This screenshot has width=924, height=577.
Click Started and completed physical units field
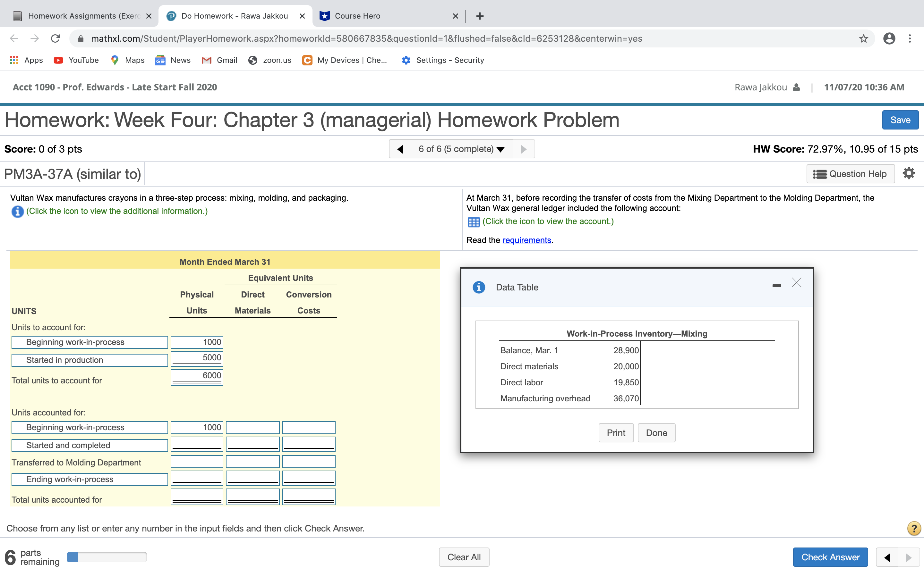click(x=197, y=445)
